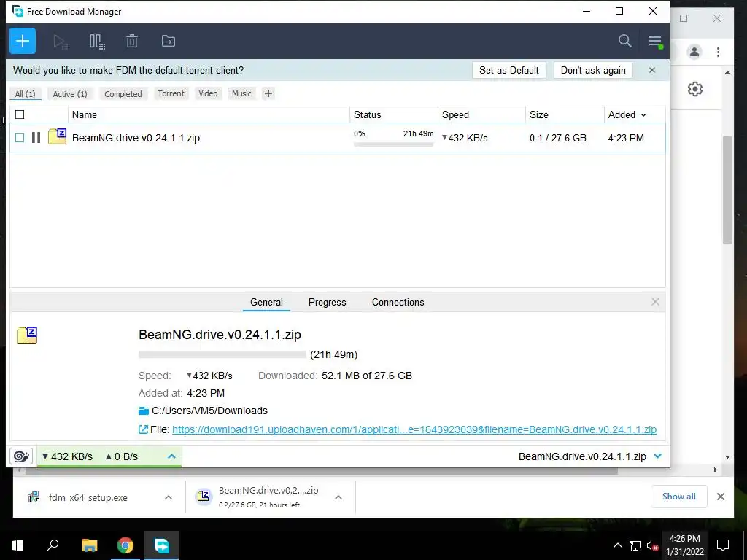The width and height of the screenshot is (747, 560).
Task: Click the pause all downloads toolbar icon
Action: pyautogui.click(x=97, y=42)
